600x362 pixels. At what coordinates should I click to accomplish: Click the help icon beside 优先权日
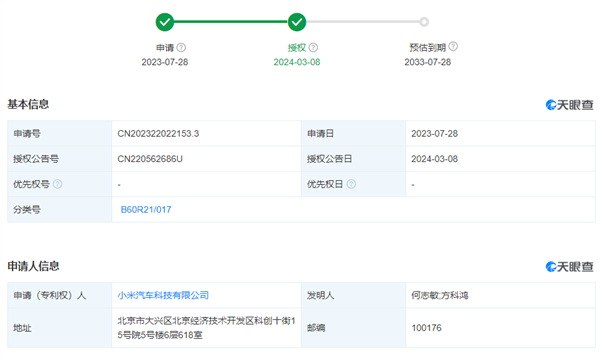pyautogui.click(x=351, y=184)
